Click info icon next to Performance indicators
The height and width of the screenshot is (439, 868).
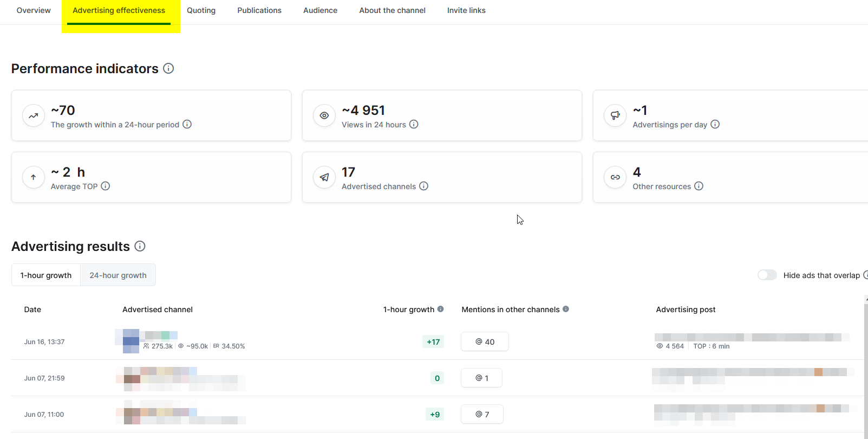click(x=168, y=68)
